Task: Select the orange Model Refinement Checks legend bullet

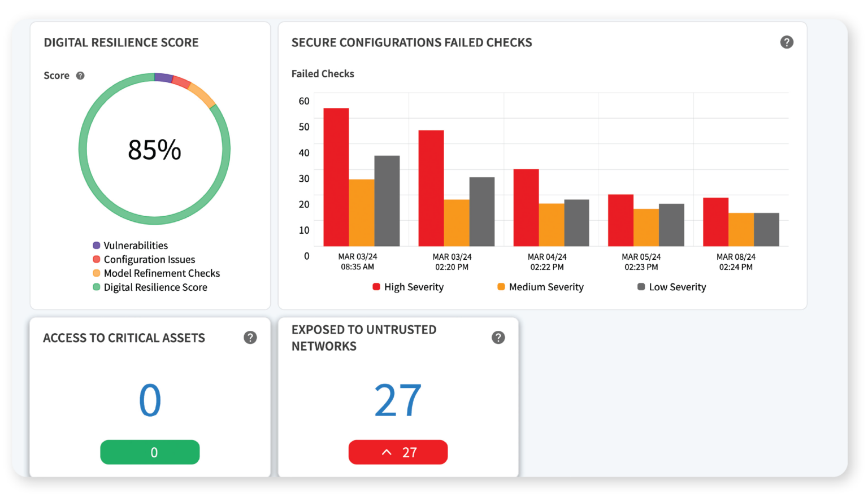Action: coord(96,273)
